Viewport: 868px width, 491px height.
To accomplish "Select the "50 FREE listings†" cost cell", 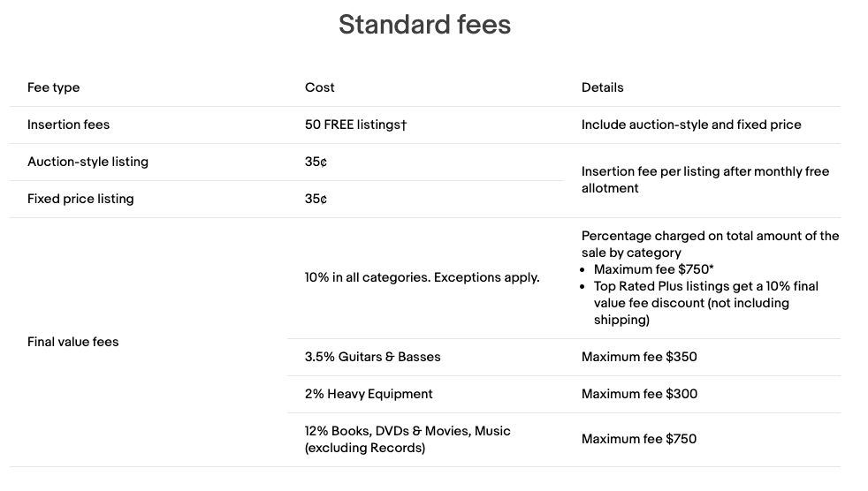I will 355,125.
